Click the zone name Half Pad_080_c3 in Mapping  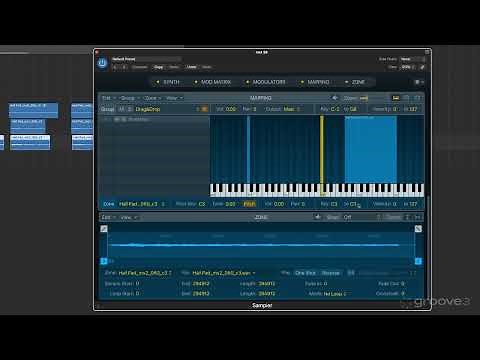[x=138, y=204]
